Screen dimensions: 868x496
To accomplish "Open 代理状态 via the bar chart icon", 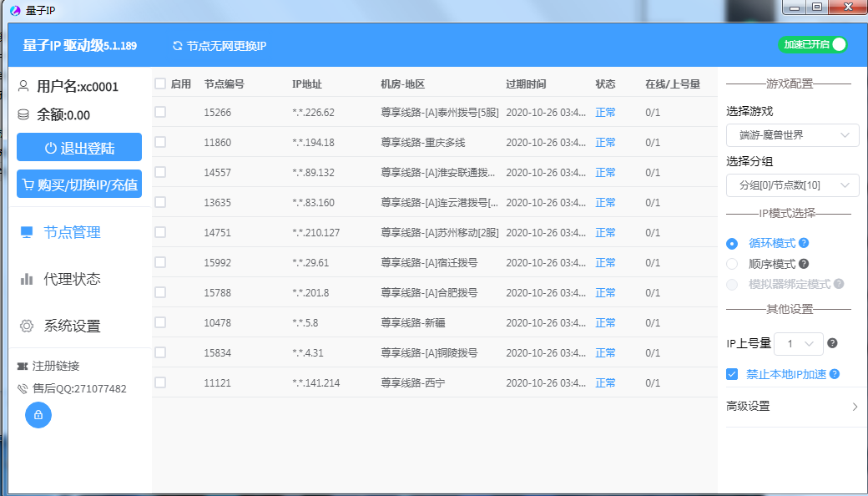I will point(27,279).
